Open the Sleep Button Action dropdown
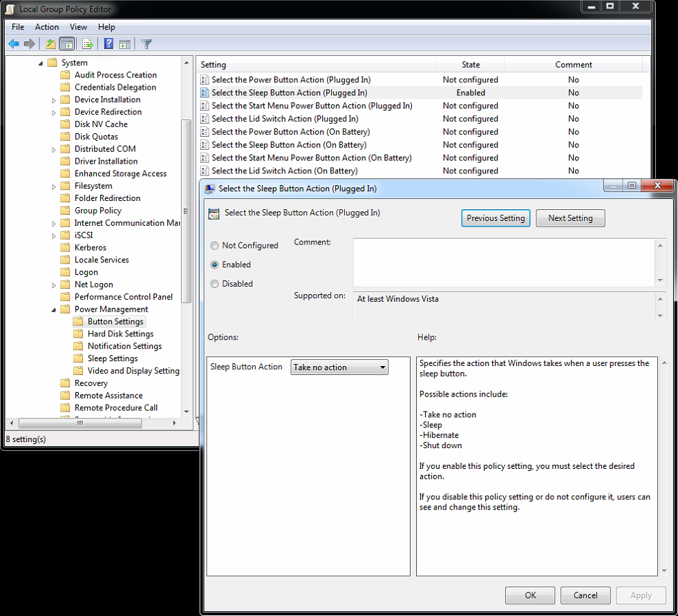 pos(339,367)
